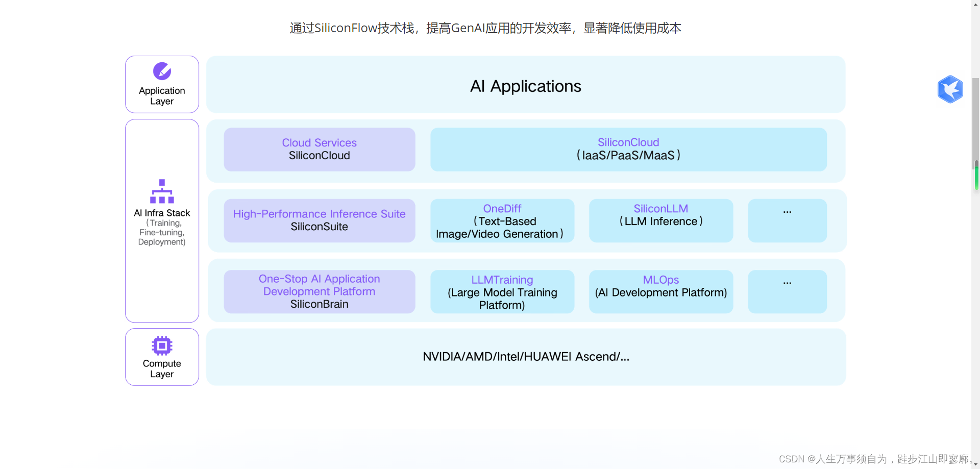Open the floating hummingbird assistant widget
This screenshot has height=469, width=980.
[950, 89]
